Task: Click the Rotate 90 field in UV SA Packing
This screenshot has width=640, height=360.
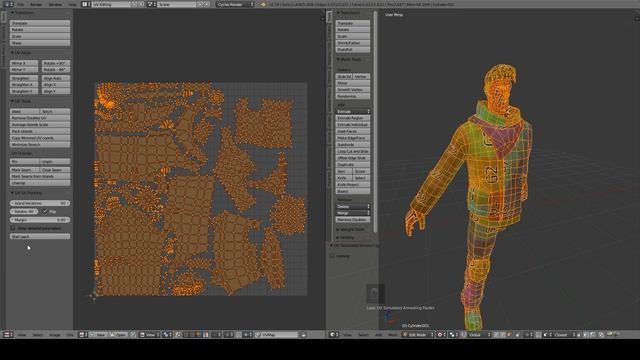Action: [24, 211]
